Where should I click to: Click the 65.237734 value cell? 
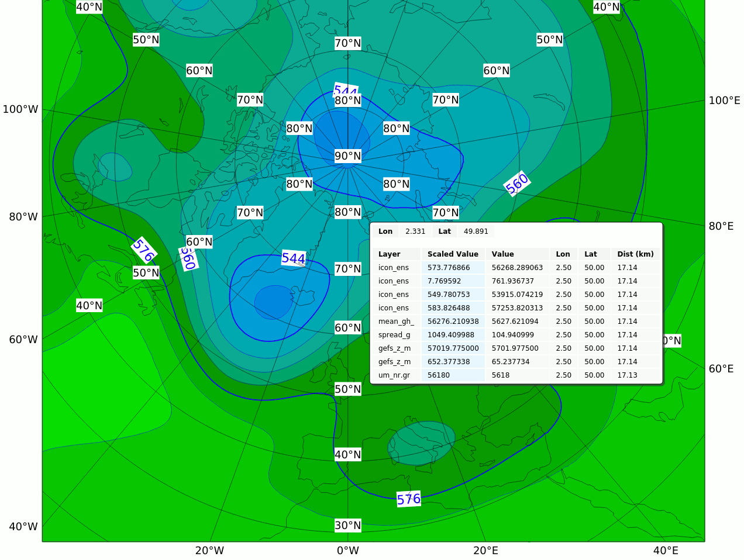point(517,362)
